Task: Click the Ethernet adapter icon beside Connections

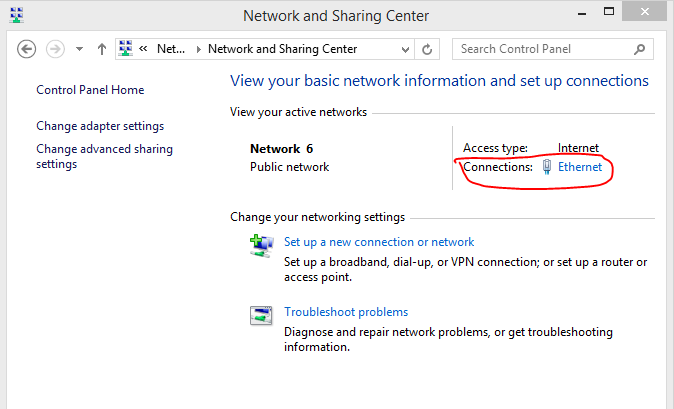Action: point(547,167)
